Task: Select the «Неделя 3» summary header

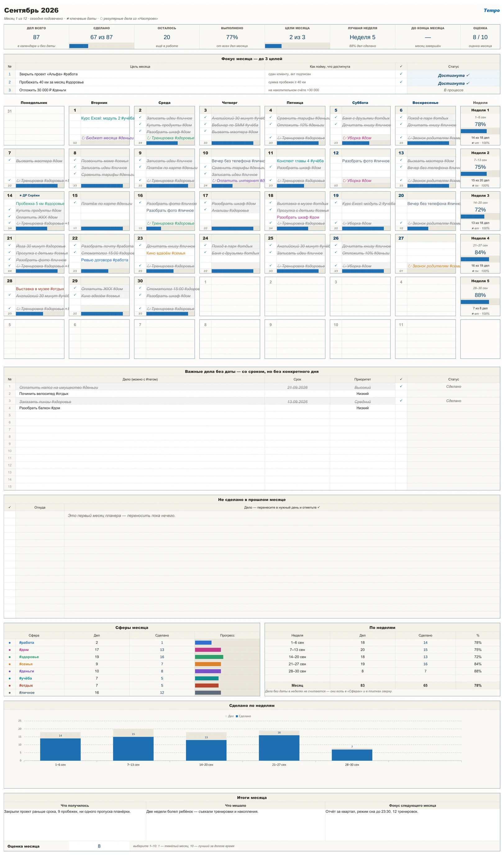Action: 480,196
